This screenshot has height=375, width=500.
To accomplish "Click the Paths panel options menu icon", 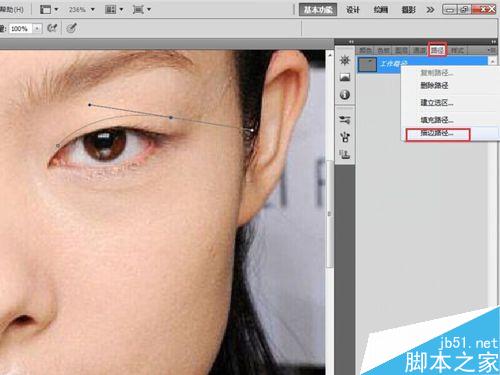I will click(491, 50).
